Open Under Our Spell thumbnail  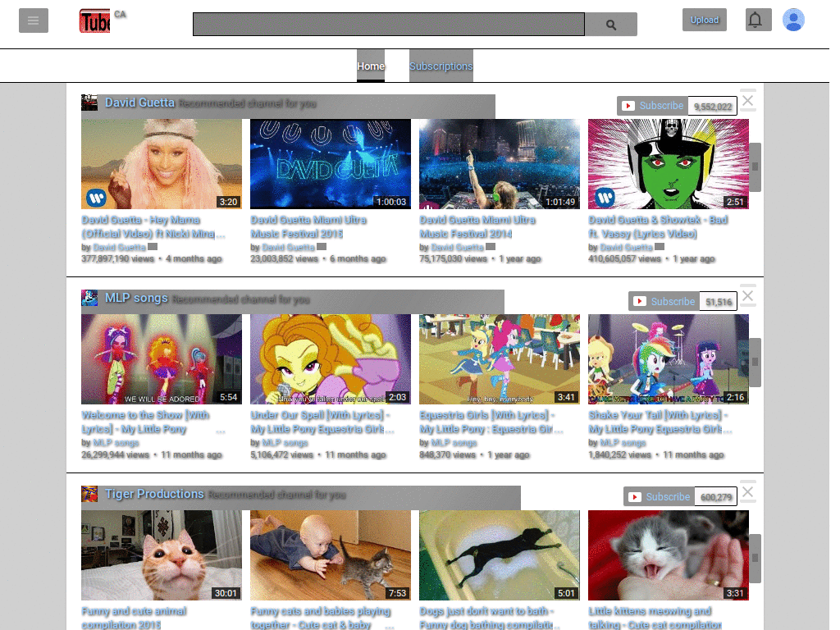click(331, 359)
